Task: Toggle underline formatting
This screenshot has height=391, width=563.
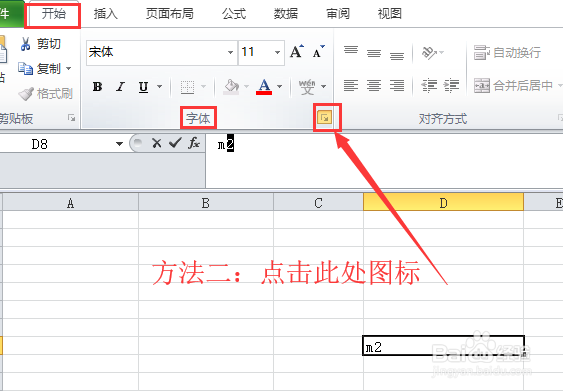Action: click(143, 87)
